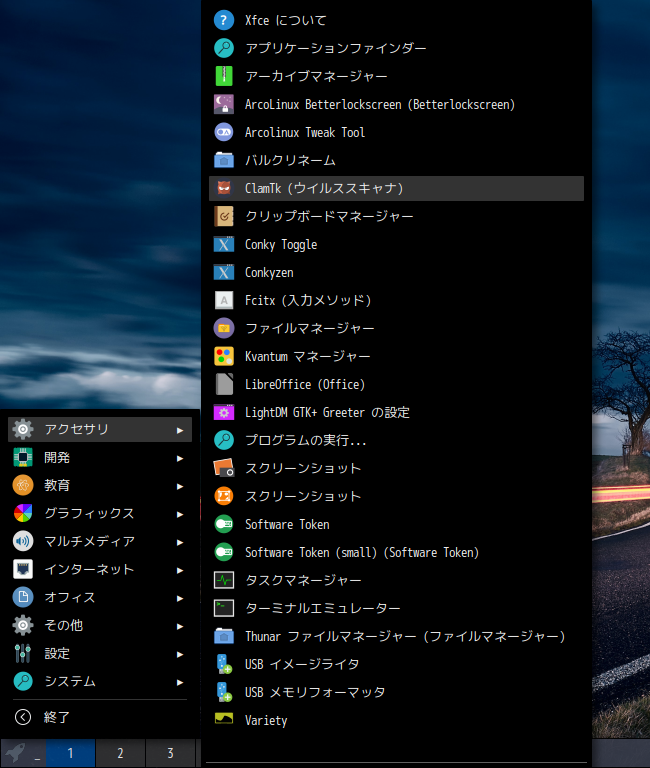Screen dimensions: 650x768
Task: Click the アプリケーションファインダー magnifier icon
Action: (x=224, y=48)
